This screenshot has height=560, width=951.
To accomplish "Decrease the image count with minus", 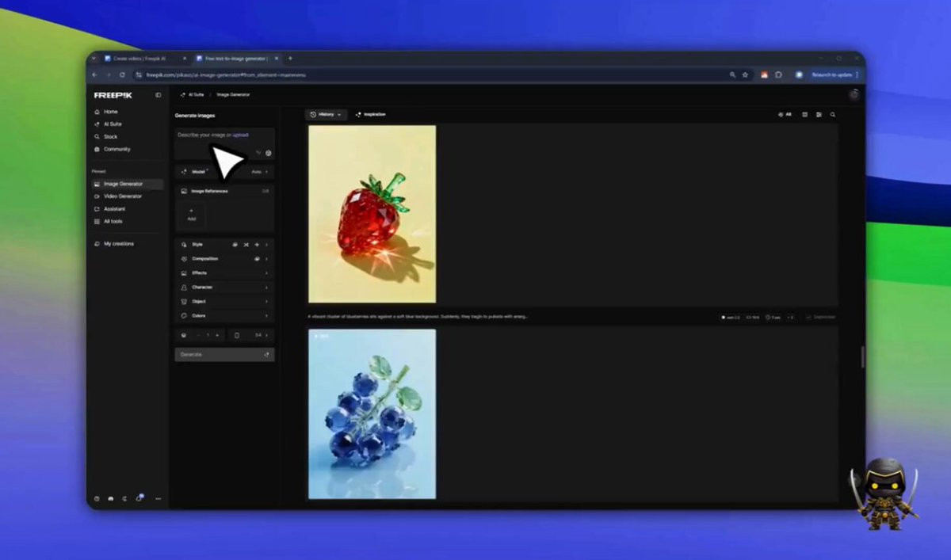I will [198, 335].
